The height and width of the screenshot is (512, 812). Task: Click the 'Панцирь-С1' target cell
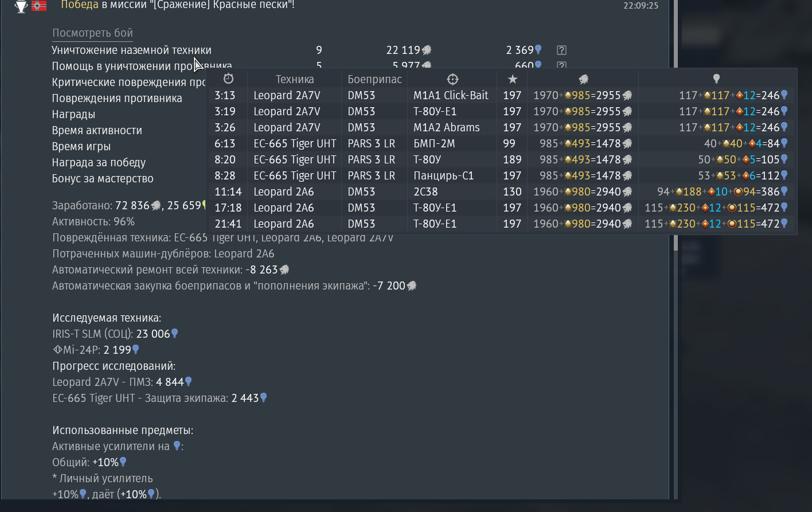[444, 175]
